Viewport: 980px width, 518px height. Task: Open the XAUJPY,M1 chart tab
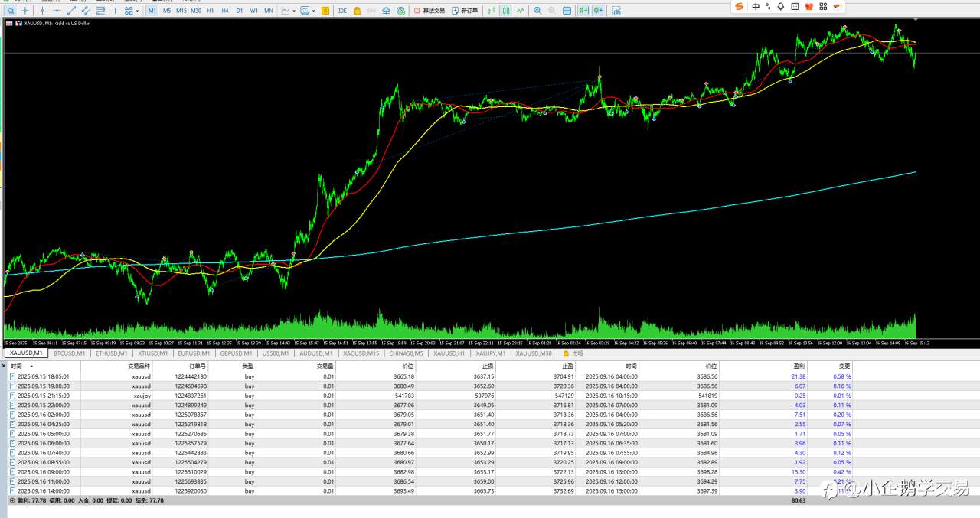(490, 353)
